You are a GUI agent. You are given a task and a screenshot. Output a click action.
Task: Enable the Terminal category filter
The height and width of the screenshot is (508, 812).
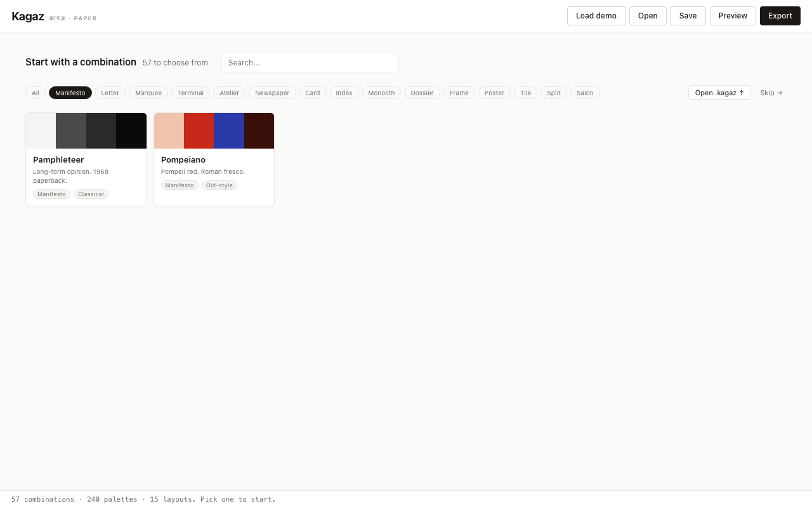190,93
